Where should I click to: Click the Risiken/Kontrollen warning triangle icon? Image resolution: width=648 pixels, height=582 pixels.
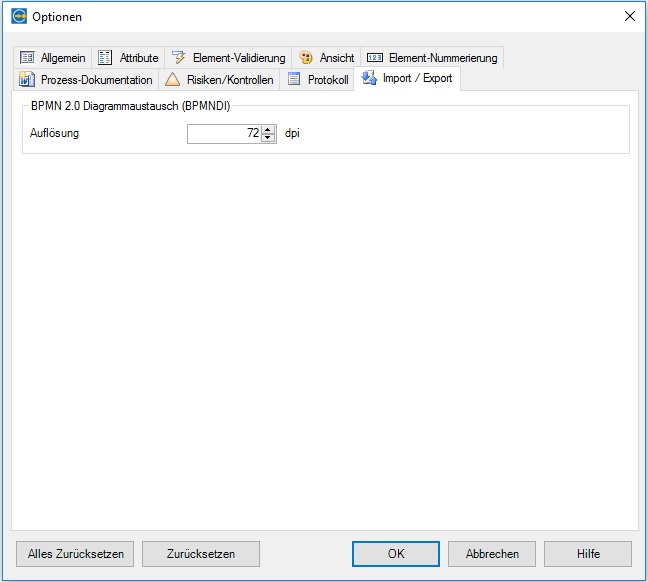[x=172, y=79]
